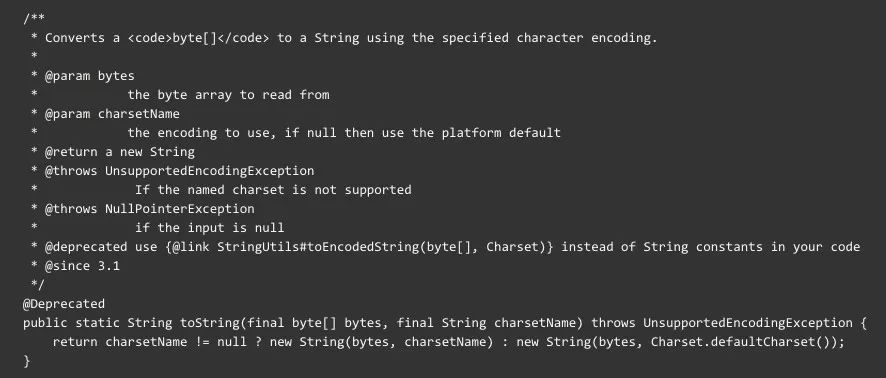The width and height of the screenshot is (886, 378).
Task: Click the @param charsetName Javadoc tag
Action: tap(112, 114)
